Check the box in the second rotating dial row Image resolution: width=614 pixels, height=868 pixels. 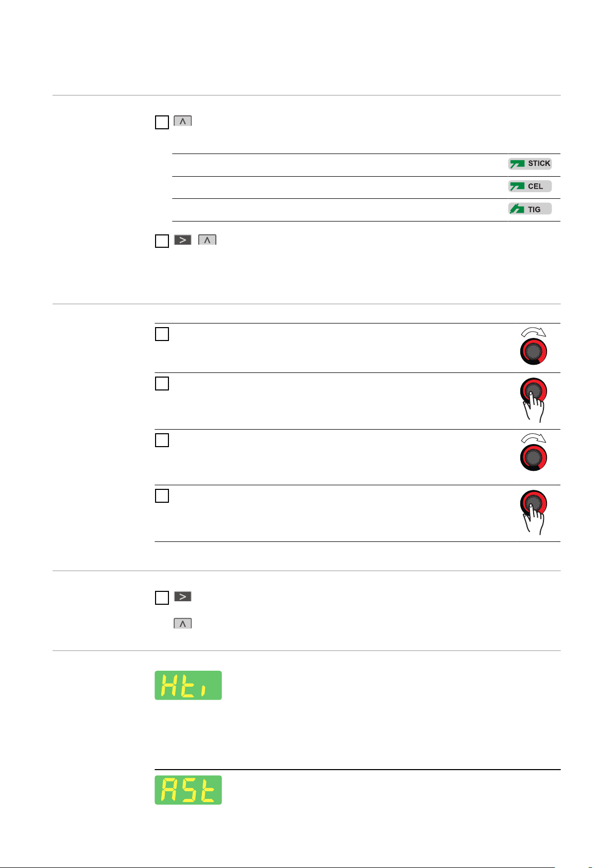(162, 440)
